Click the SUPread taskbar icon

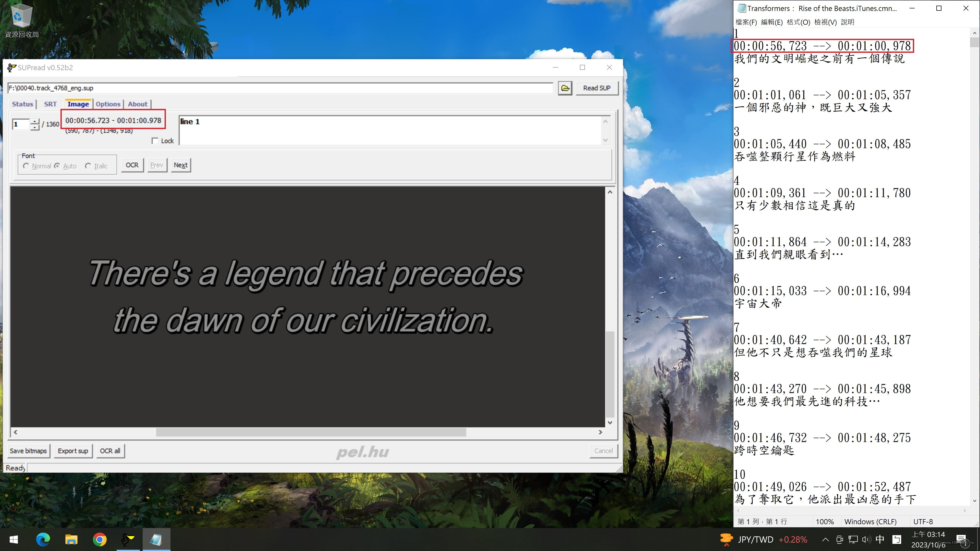128,539
